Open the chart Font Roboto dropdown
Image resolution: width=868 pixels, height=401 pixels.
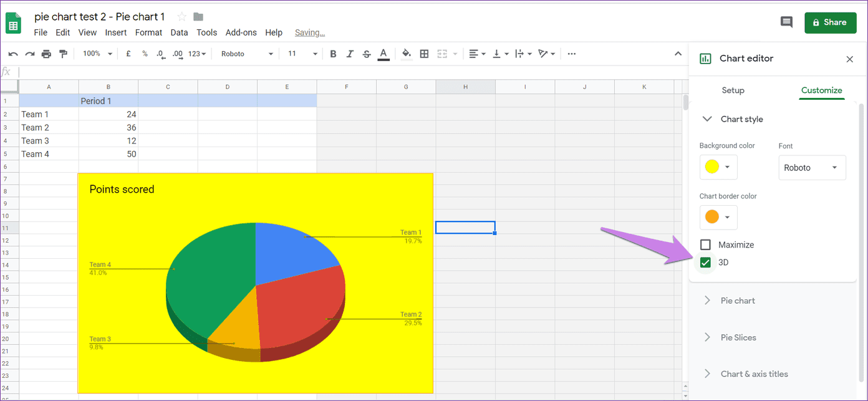[812, 168]
